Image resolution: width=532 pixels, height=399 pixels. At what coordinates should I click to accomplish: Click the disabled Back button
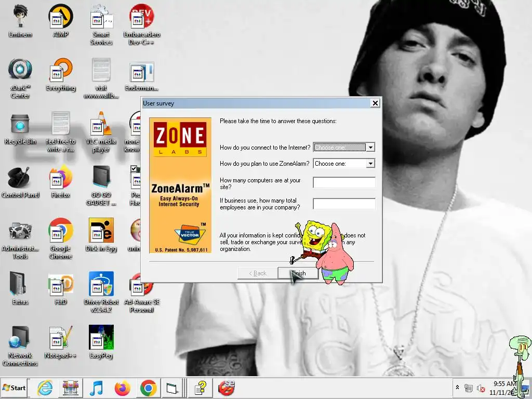[258, 273]
